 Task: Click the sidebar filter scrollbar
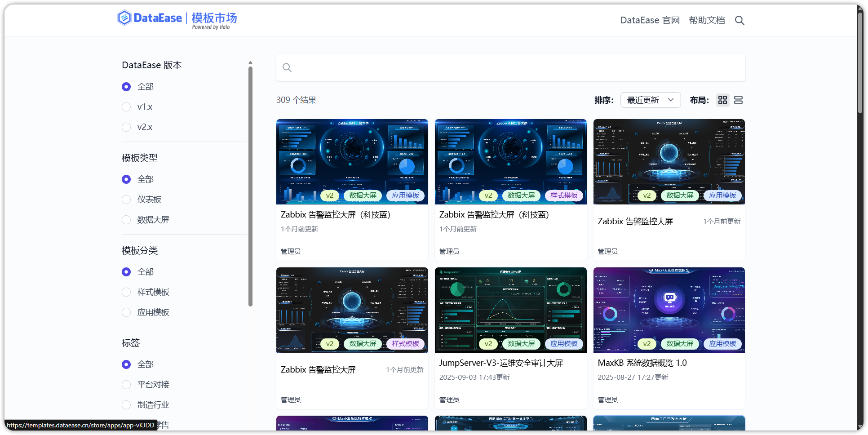(x=250, y=186)
